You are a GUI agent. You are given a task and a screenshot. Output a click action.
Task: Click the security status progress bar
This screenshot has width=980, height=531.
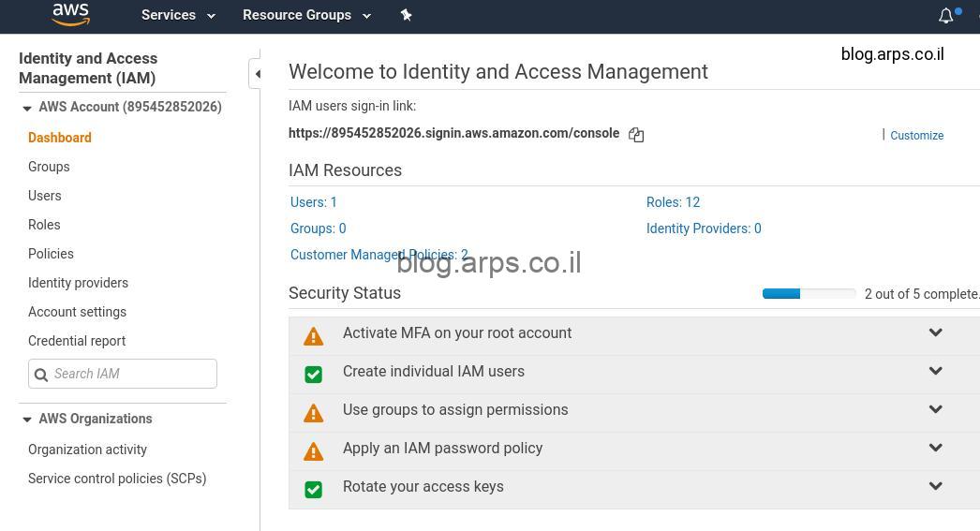coord(809,294)
